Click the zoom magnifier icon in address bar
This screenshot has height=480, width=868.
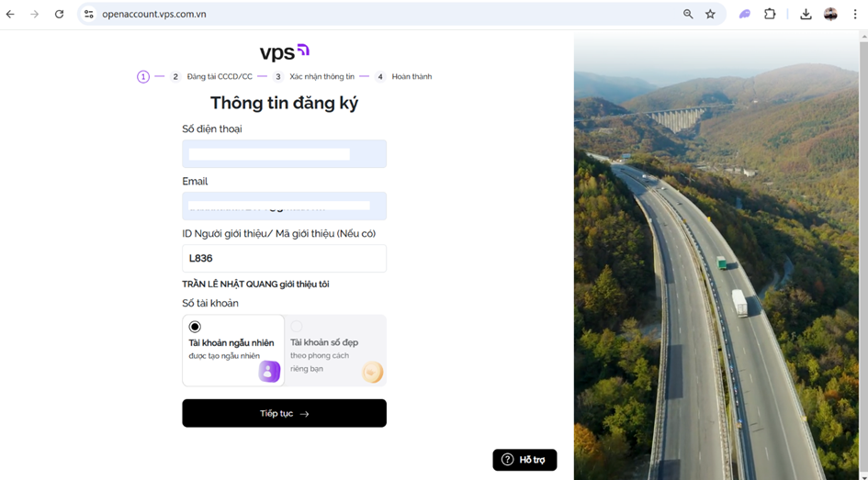pyautogui.click(x=688, y=15)
